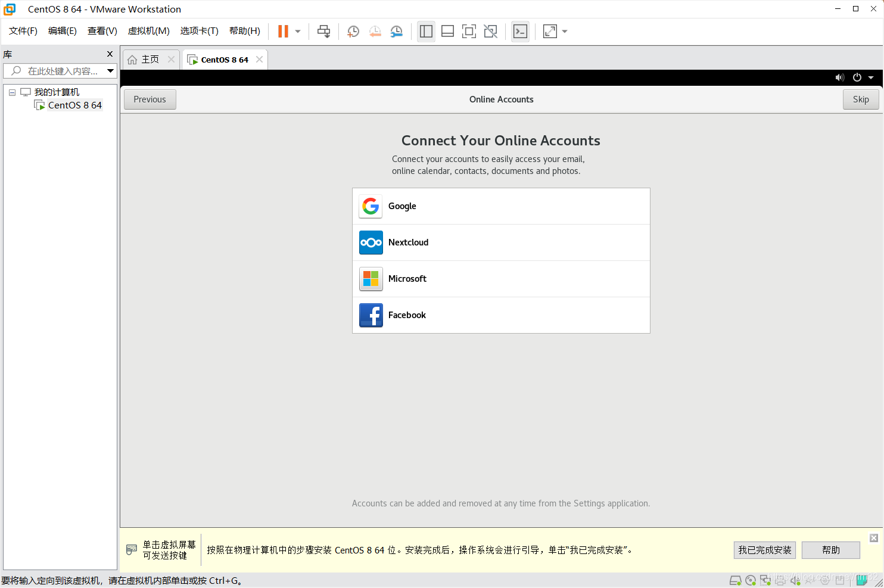Connect a Facebook account
The width and height of the screenshot is (884, 588).
[501, 315]
